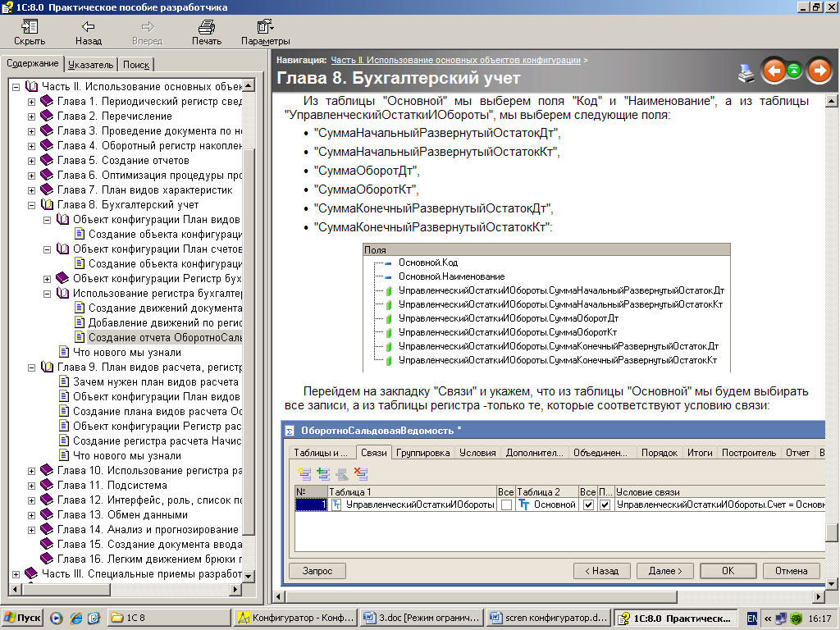Click the Скрыть toolbar icon
This screenshot has height=630, width=840.
(x=30, y=28)
